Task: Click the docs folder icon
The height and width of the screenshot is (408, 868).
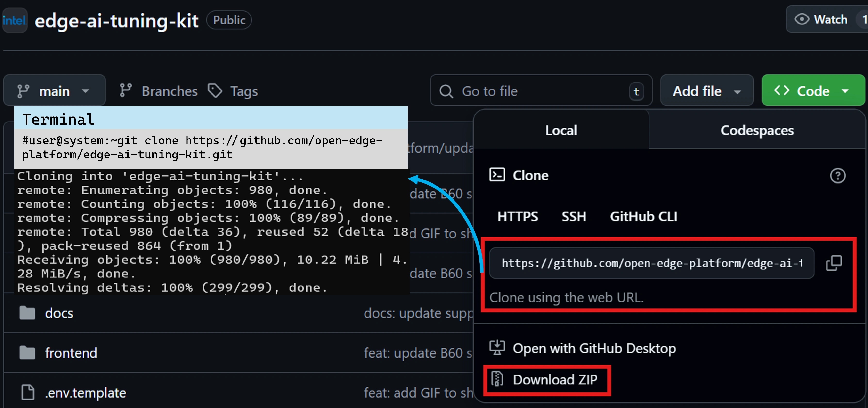Action: pyautogui.click(x=27, y=313)
